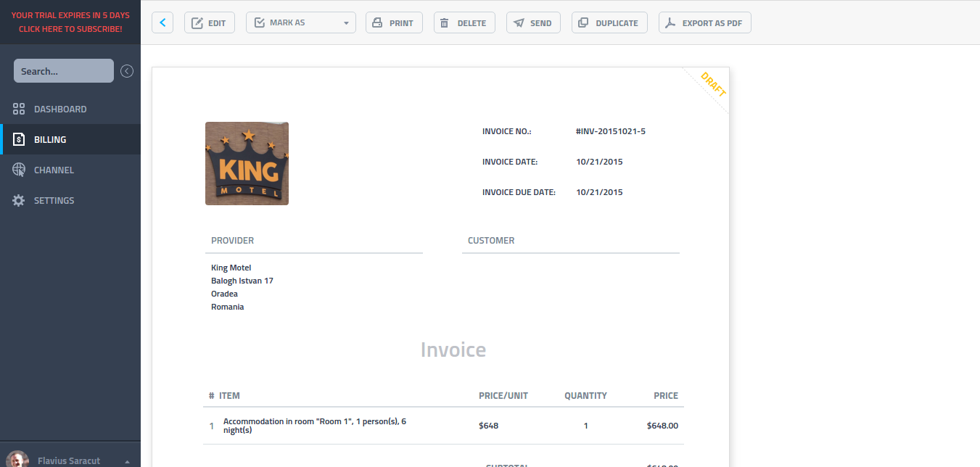Focus the Search input field
This screenshot has width=980, height=467.
click(x=64, y=71)
